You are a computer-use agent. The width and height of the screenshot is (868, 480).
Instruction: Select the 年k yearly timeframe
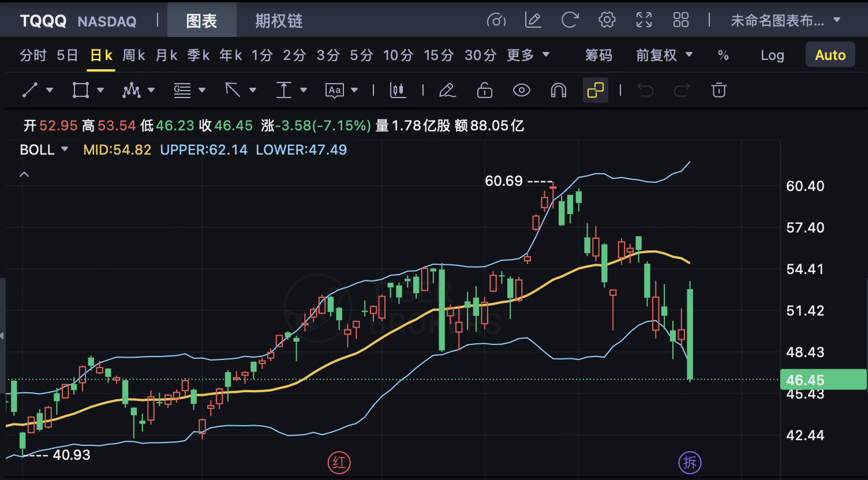click(x=231, y=55)
